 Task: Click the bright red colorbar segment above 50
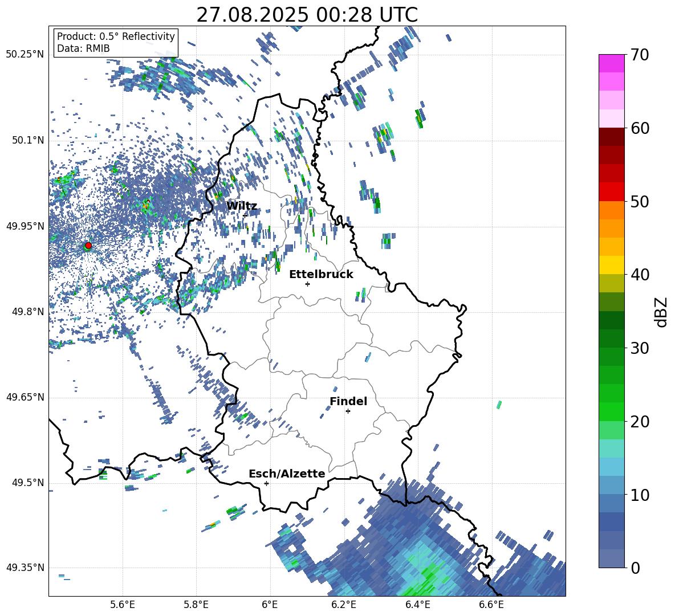[x=611, y=192]
